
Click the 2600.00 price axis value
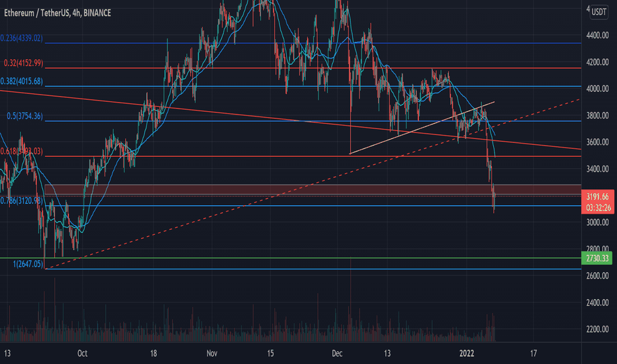(x=597, y=276)
